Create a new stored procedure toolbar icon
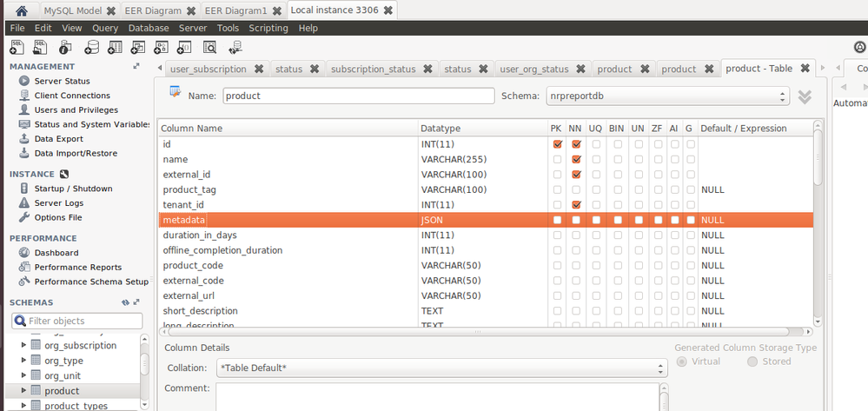868x411 pixels. click(161, 48)
